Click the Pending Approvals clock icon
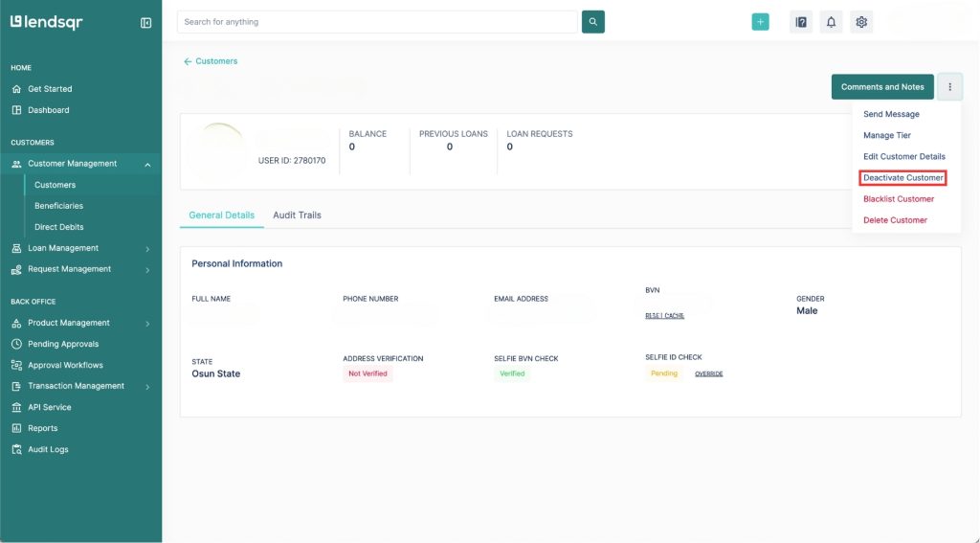This screenshot has height=543, width=980. (x=17, y=344)
